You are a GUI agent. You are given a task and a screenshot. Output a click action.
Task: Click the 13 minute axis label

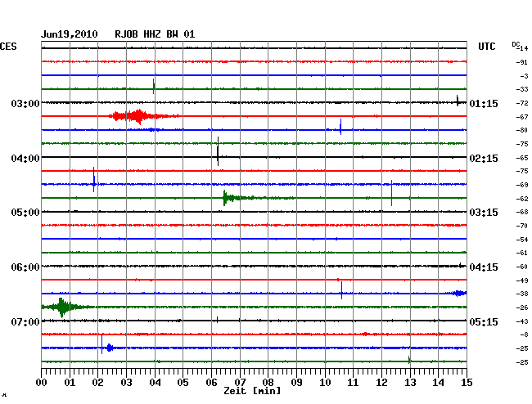(x=410, y=383)
